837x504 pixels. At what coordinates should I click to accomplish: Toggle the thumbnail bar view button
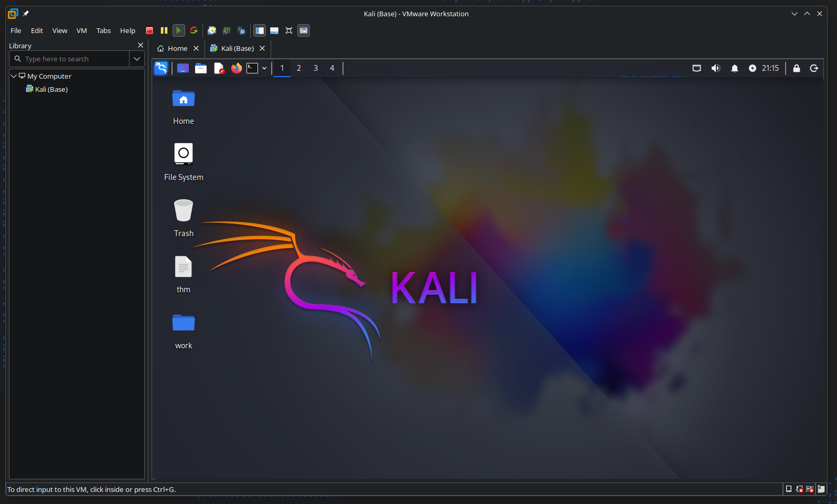[x=274, y=30]
